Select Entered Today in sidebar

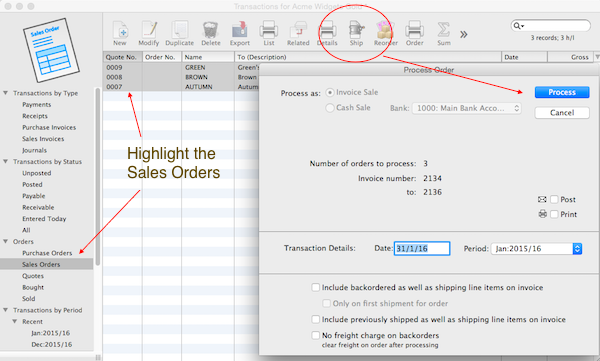click(x=44, y=219)
